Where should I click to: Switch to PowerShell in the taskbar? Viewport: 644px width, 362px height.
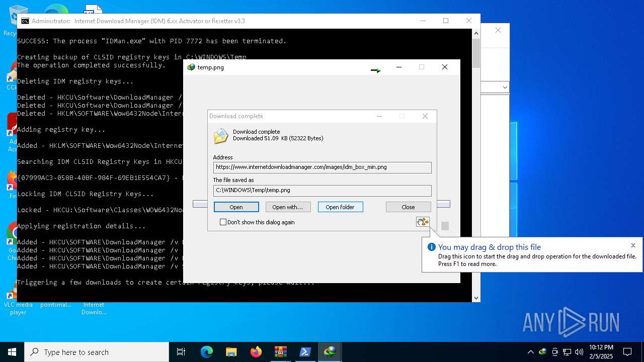[305, 352]
